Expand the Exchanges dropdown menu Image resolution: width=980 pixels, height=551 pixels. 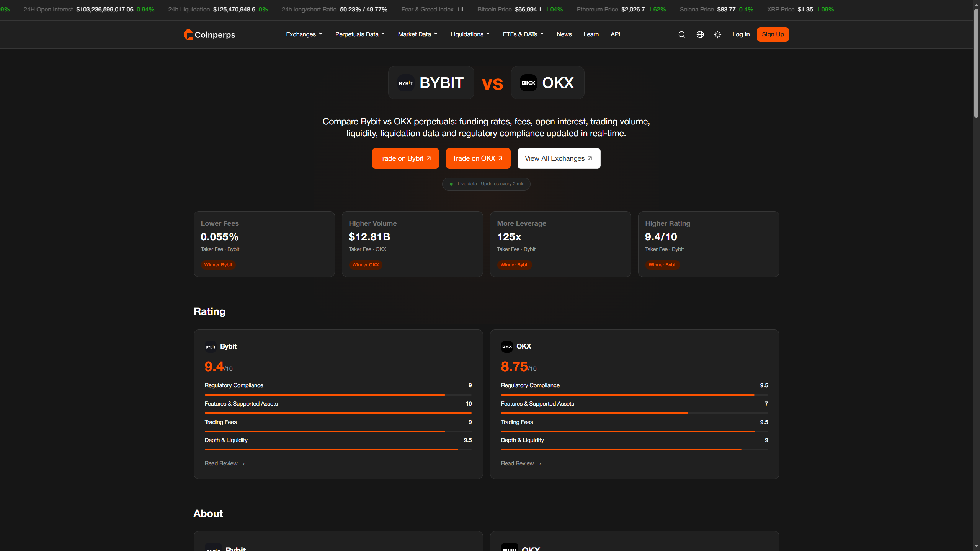[x=304, y=34]
